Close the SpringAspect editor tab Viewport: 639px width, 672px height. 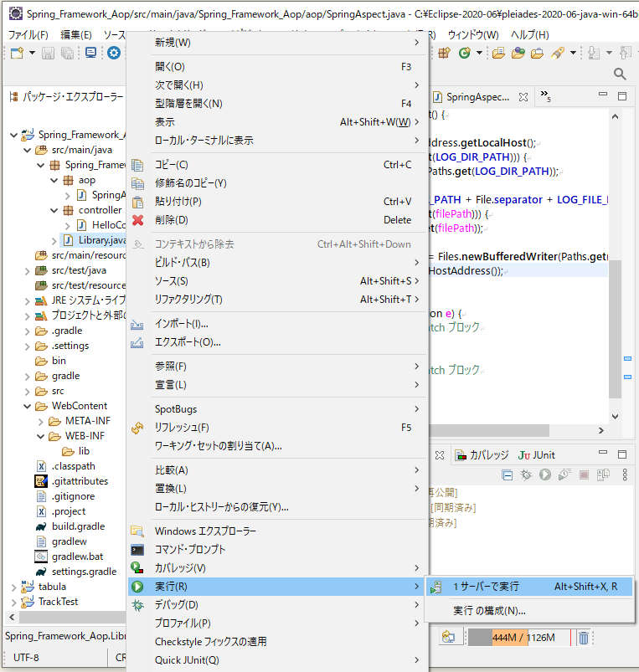(523, 97)
